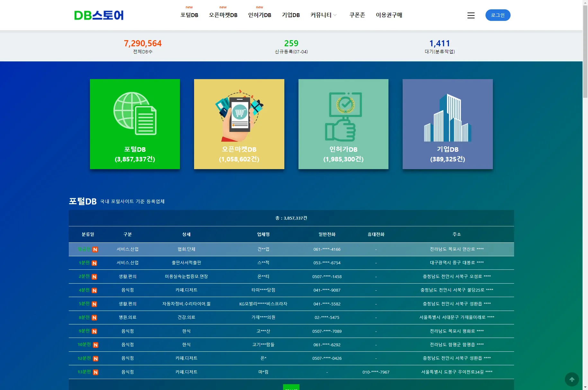Click the DB스토어 logo
Viewport: 588px width, 390px height.
[99, 15]
